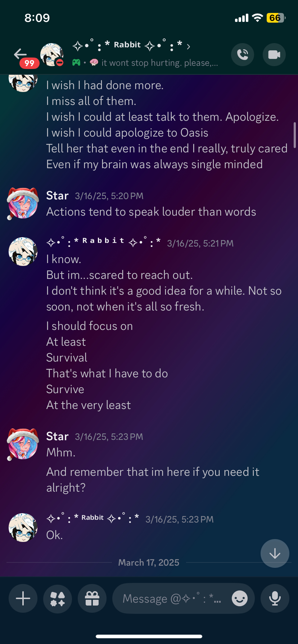Tap the microphone voice message button
This screenshot has width=298, height=644.
(275, 599)
